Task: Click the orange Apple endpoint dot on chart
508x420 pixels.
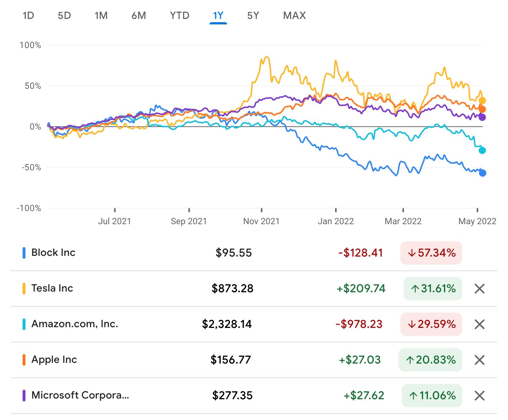Action: (x=482, y=109)
